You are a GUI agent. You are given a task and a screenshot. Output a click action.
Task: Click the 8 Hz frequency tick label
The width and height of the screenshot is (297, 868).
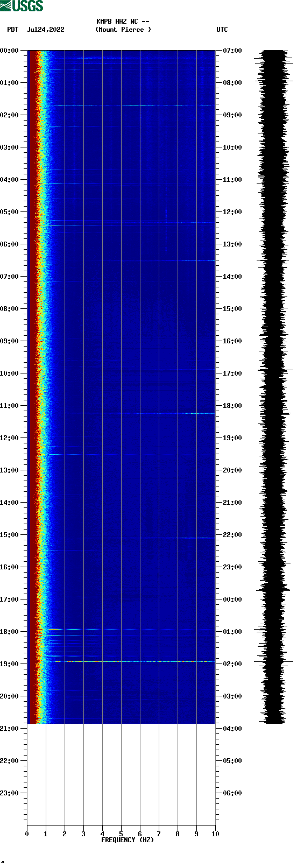[x=178, y=834]
